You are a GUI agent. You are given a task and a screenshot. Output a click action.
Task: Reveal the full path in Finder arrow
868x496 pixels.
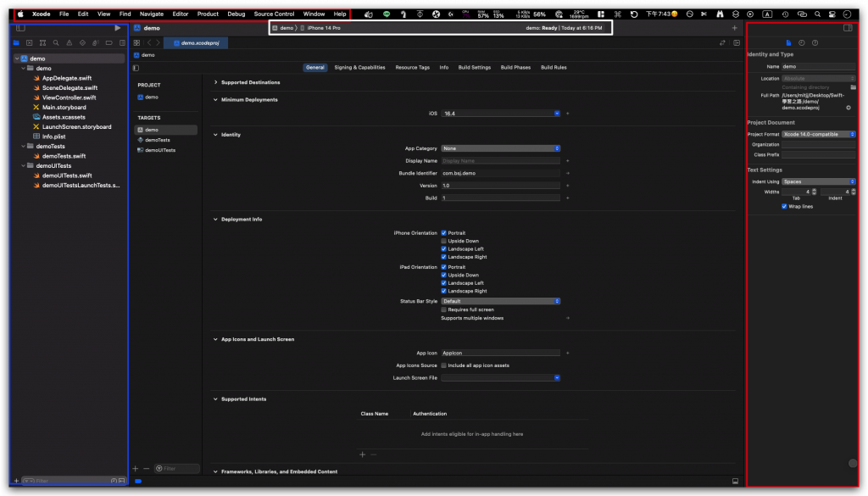pos(848,108)
